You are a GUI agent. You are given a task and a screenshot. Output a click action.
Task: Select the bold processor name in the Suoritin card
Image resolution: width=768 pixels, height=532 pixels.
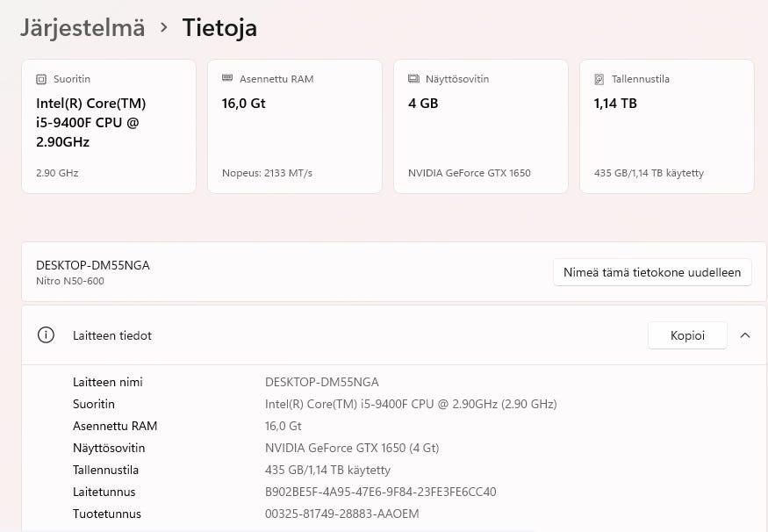click(x=91, y=123)
